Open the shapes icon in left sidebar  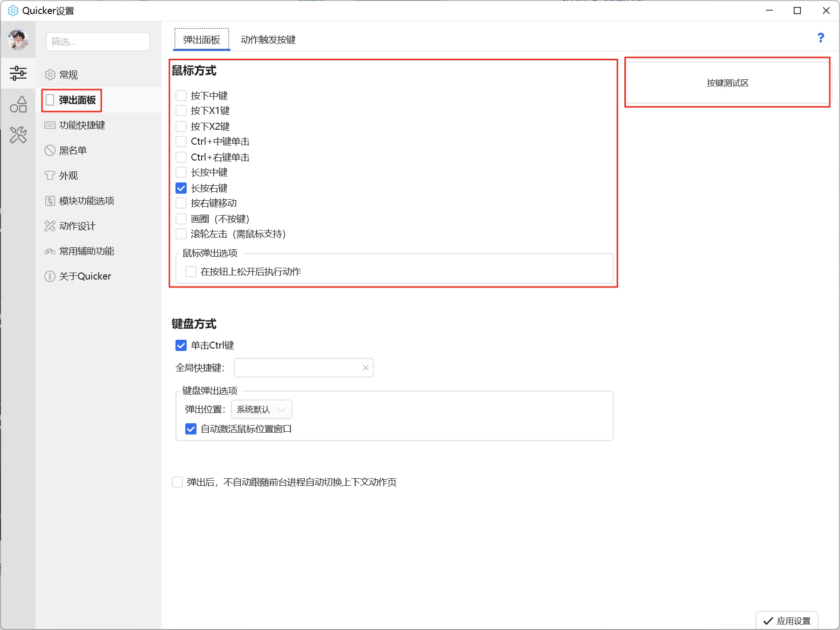(18, 104)
